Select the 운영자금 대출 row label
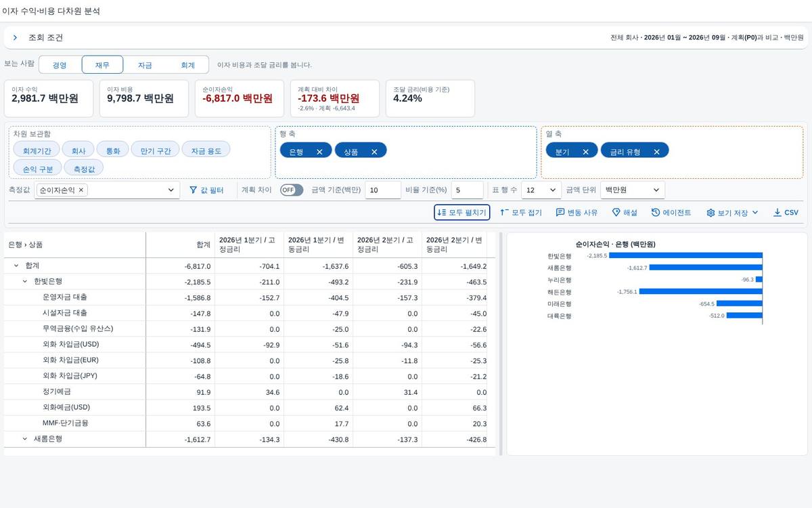The width and height of the screenshot is (812, 508). point(65,297)
